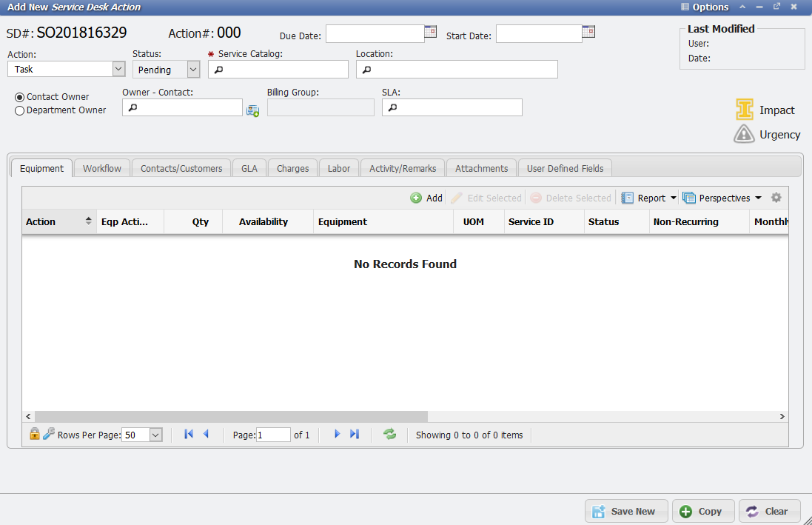Click the Qty column header
Screen dimensions: 812x525
[x=193, y=222]
